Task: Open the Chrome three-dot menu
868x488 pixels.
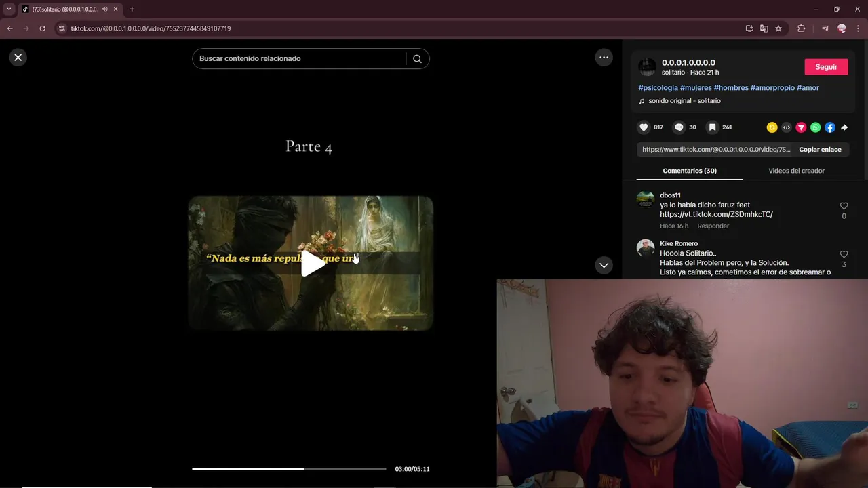Action: pyautogui.click(x=859, y=28)
